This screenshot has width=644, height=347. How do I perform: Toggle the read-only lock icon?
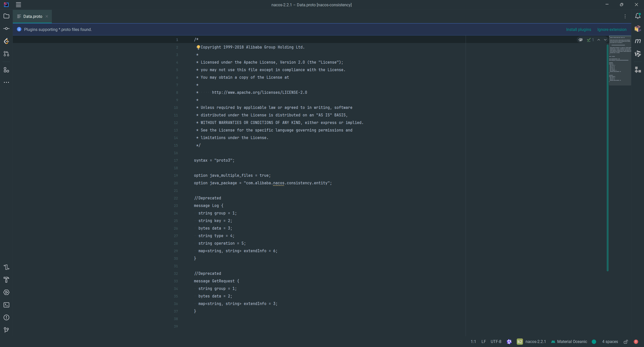(626, 342)
